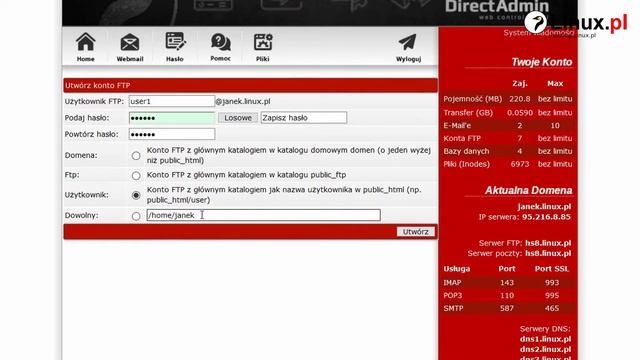Image resolution: width=640 pixels, height=360 pixels.
Task: Click the Utwórz button
Action: [x=416, y=231]
